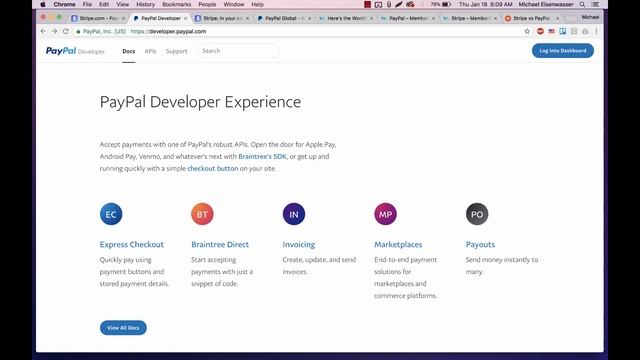Switch to the Stripe vs PayPal tab
Viewport: 640px width, 360px height.
[x=531, y=18]
